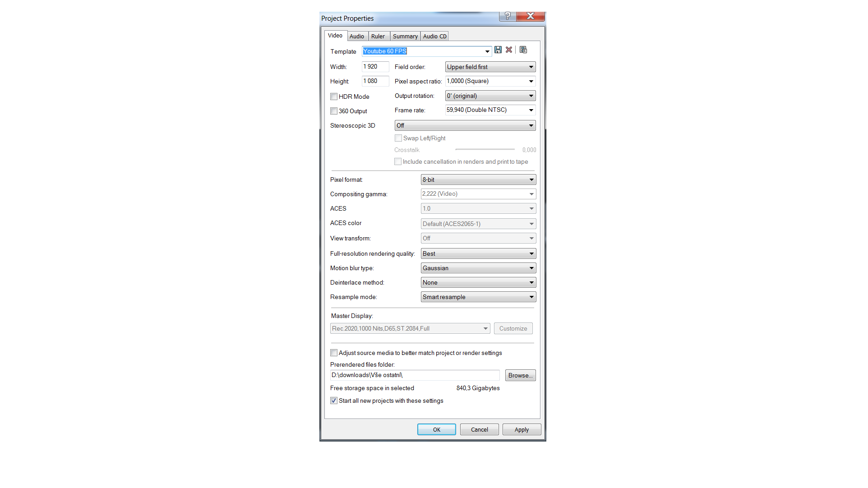Close the Project Properties dialog
The height and width of the screenshot is (488, 868).
[x=531, y=16]
